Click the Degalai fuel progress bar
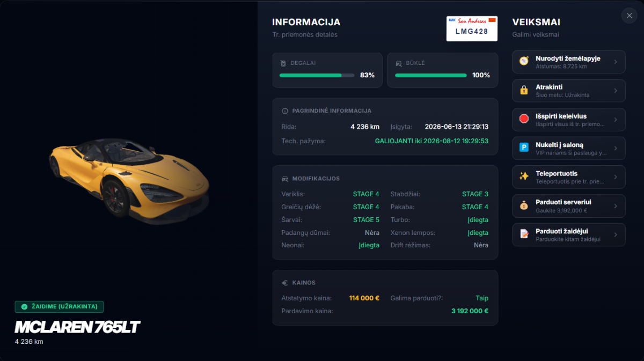 317,76
